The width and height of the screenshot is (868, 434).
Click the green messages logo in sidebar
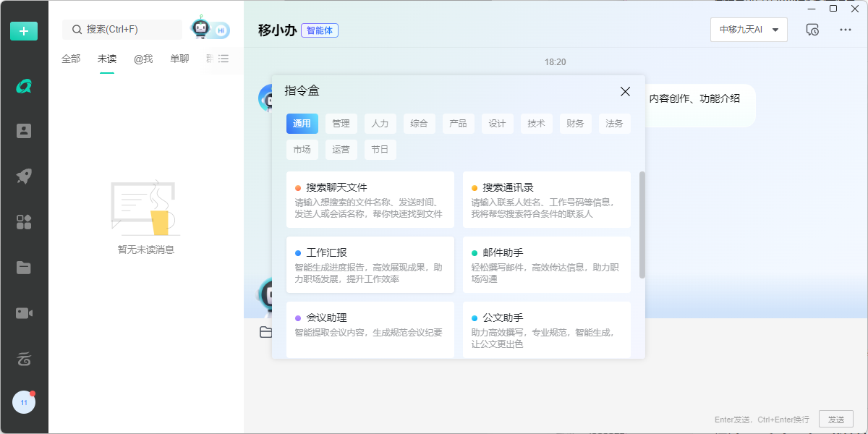click(x=24, y=85)
